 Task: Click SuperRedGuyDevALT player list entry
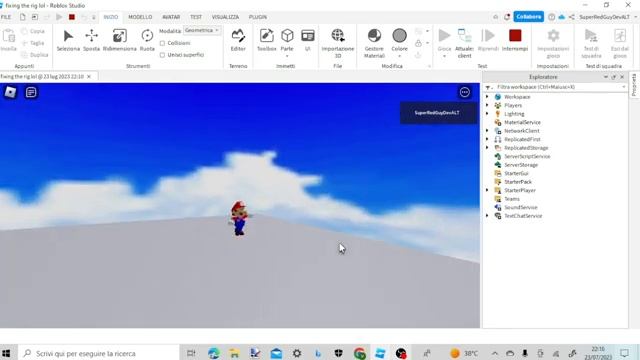click(437, 113)
